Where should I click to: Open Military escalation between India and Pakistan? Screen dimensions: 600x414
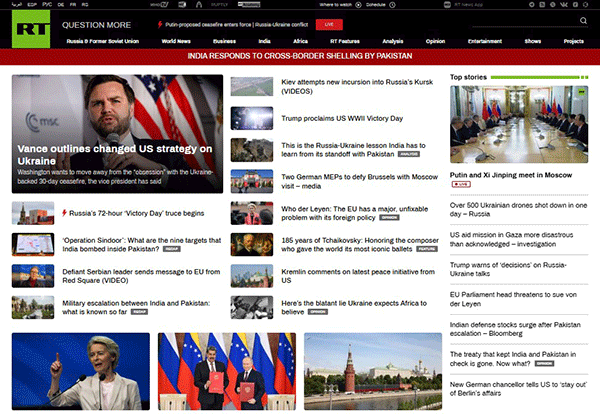pos(136,307)
